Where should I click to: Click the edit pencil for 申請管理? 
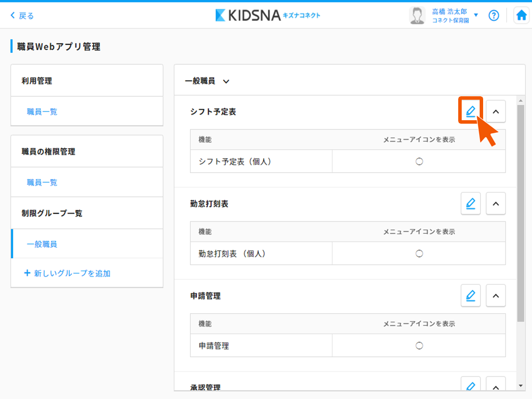pyautogui.click(x=470, y=296)
